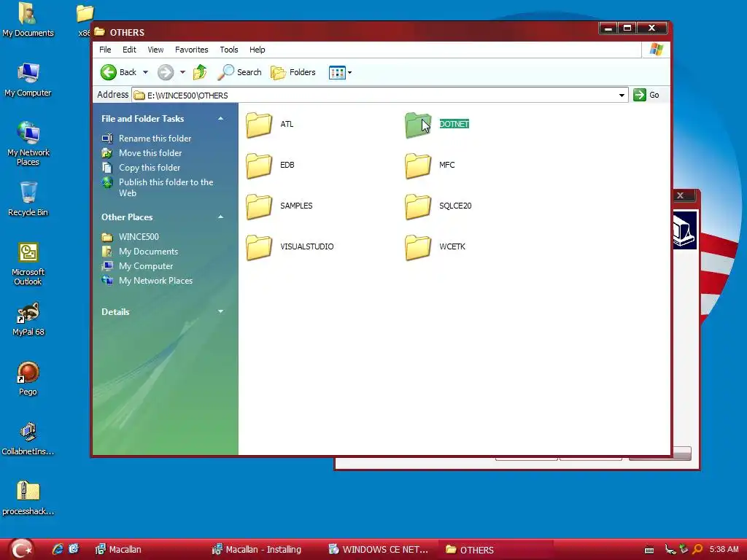The width and height of the screenshot is (747, 560).
Task: Collapse the Other Places panel
Action: (x=220, y=217)
